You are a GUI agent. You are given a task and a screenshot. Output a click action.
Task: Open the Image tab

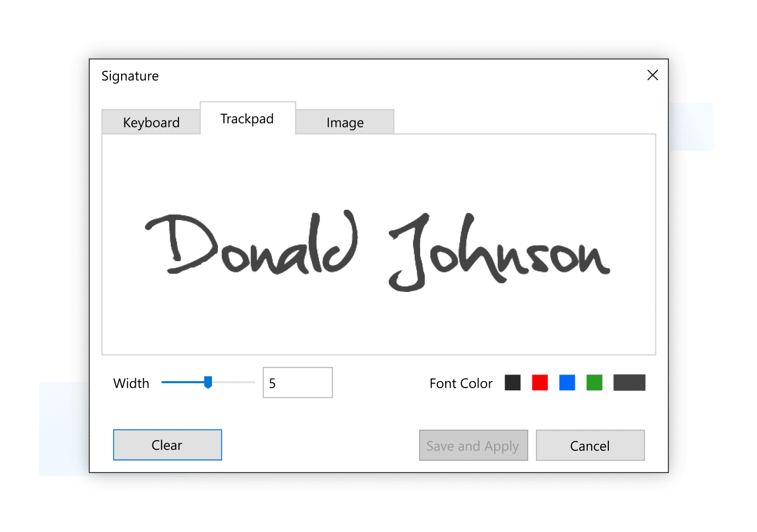pos(345,123)
